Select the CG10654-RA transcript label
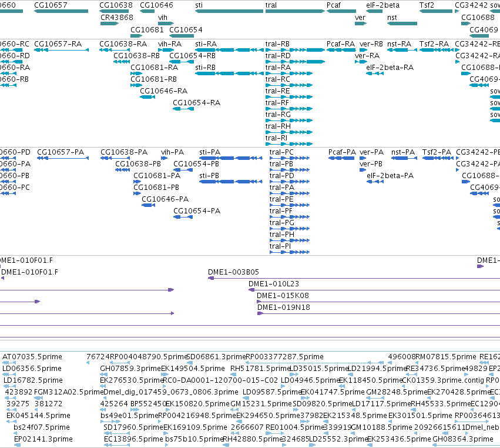Image resolution: width=500 pixels, height=448 pixels. point(196,103)
